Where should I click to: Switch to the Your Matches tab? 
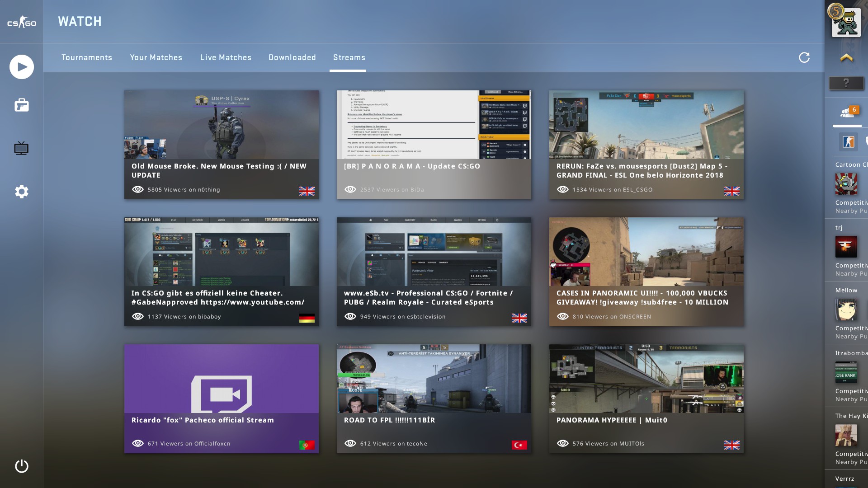[156, 57]
